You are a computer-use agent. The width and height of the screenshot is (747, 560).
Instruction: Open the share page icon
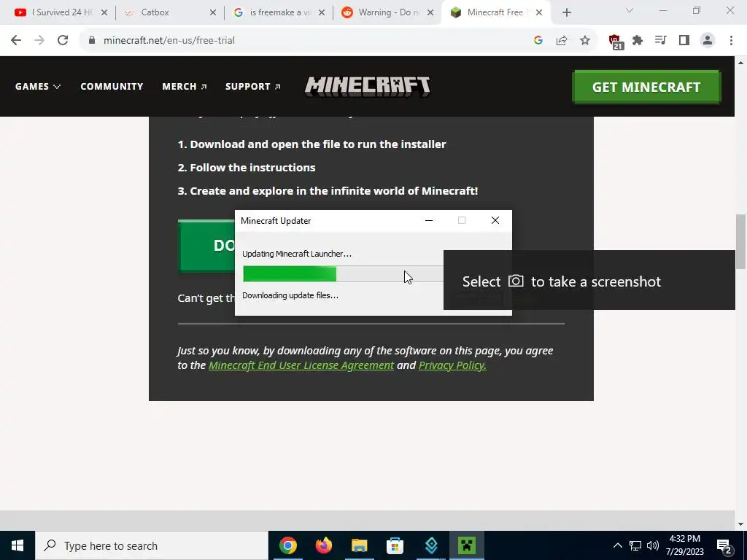coord(562,41)
